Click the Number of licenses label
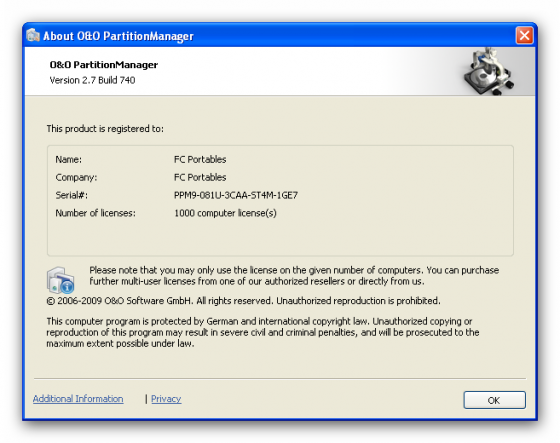 pos(95,213)
